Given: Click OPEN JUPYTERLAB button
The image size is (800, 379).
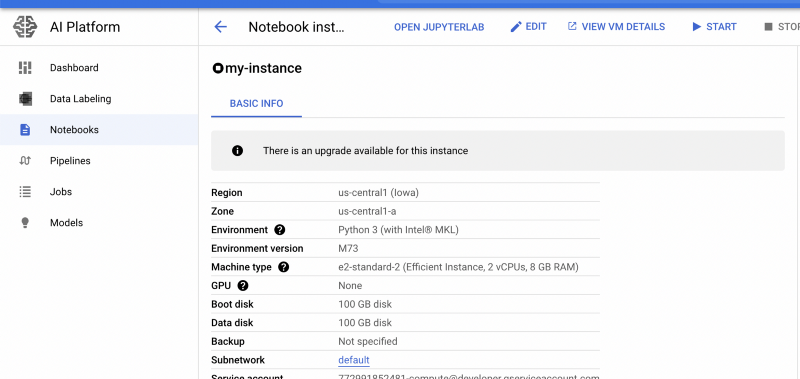Looking at the screenshot, I should 439,27.
